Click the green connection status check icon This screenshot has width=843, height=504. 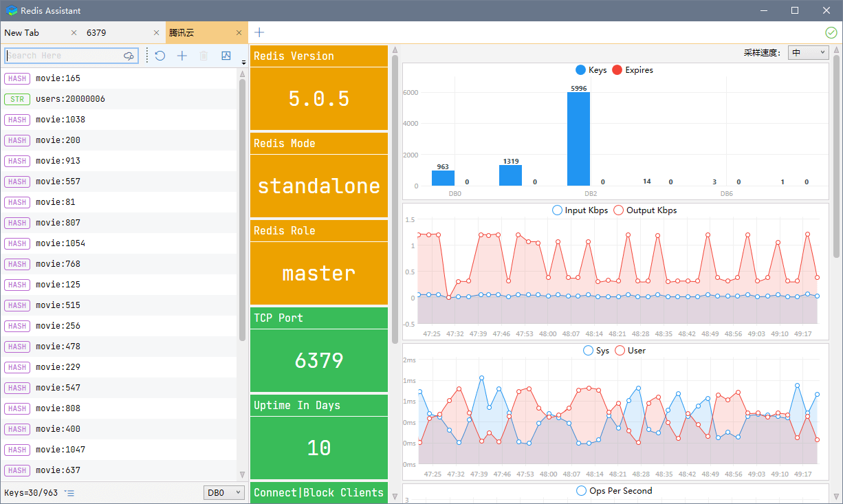coord(831,32)
